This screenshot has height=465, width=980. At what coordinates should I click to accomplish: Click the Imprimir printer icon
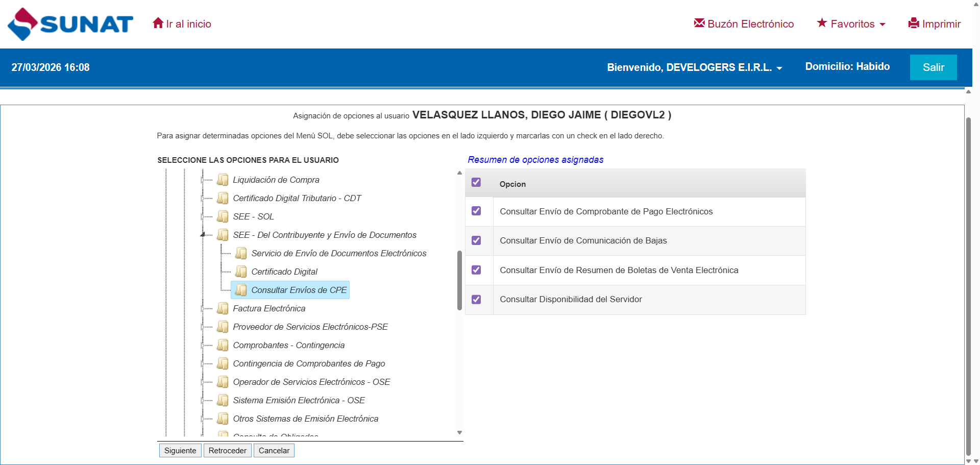coord(913,23)
